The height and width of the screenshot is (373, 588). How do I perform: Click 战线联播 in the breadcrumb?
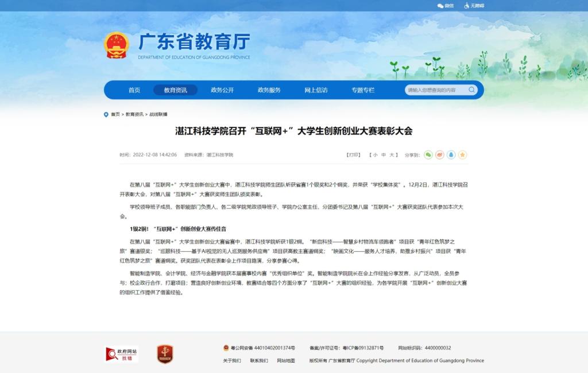coord(158,114)
